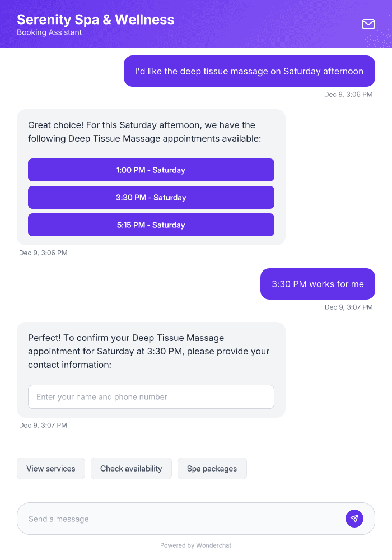The height and width of the screenshot is (560, 392).
Task: Choose the 5:15 PM Saturday time slot
Action: [x=151, y=225]
